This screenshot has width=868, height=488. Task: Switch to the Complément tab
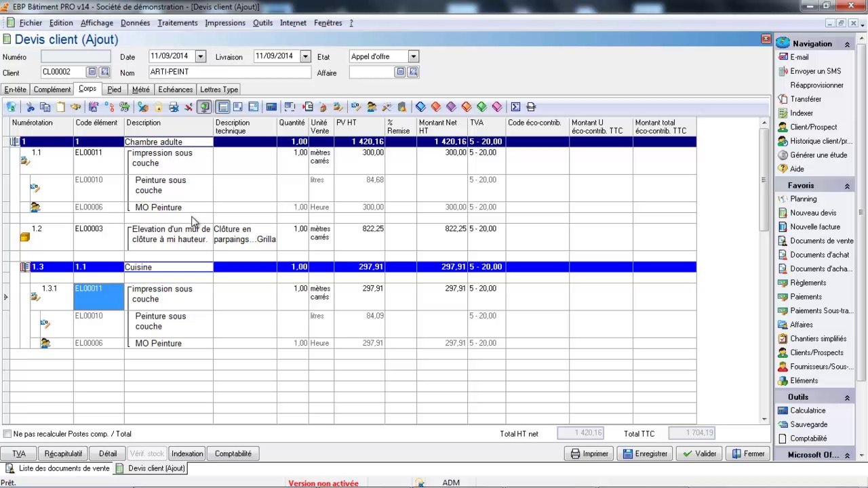click(52, 89)
